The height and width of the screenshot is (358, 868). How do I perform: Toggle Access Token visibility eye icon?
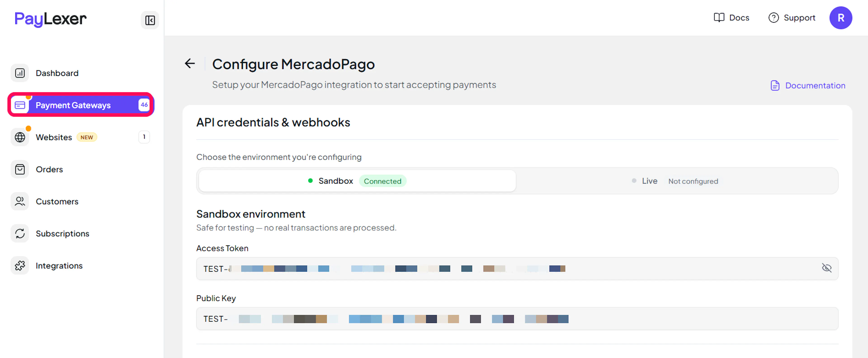pyautogui.click(x=827, y=268)
